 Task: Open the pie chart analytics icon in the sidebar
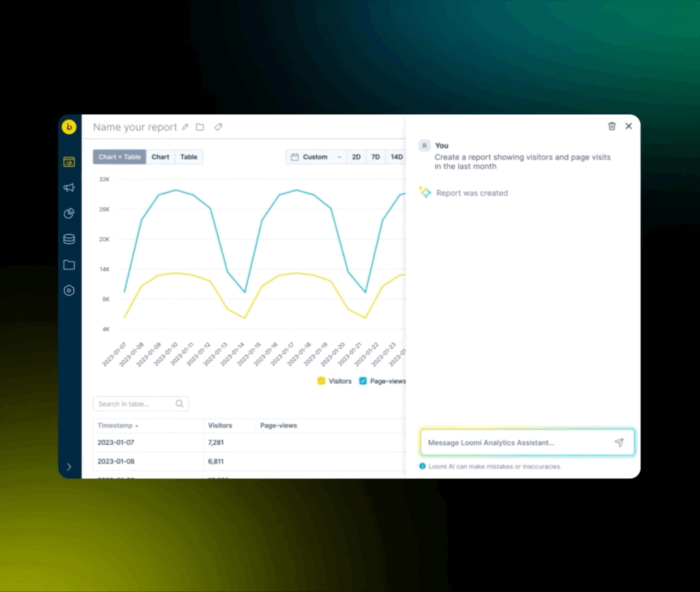(x=69, y=214)
